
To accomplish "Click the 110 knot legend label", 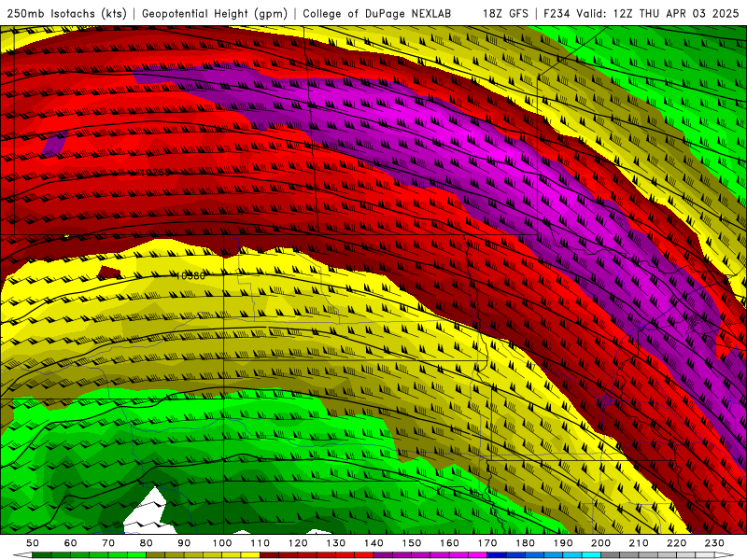I will [x=260, y=543].
